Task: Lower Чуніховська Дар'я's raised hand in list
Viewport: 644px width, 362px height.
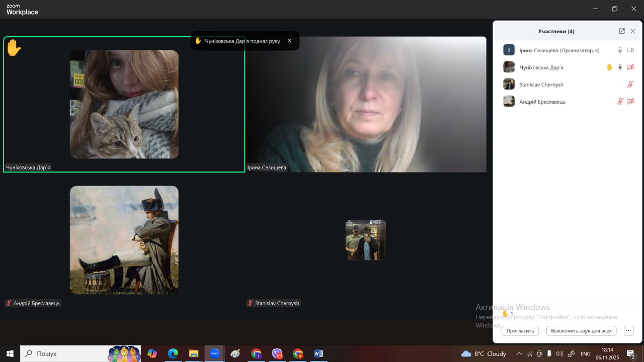Action: (x=609, y=67)
